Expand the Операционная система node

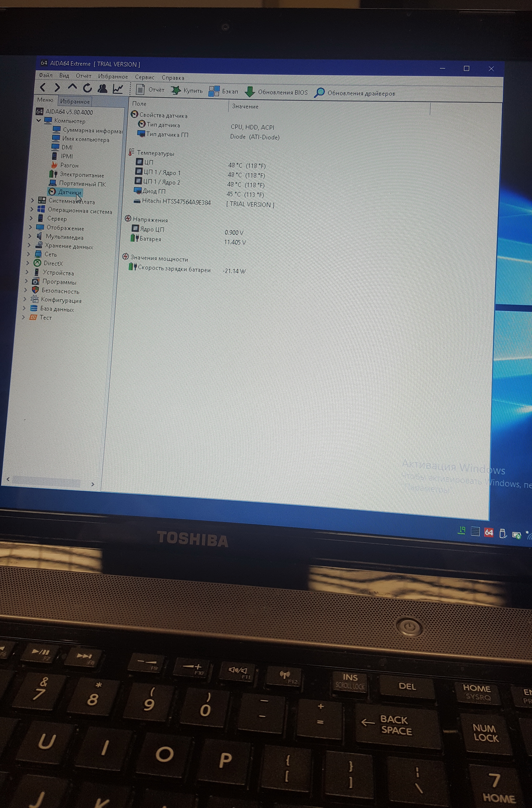click(x=32, y=209)
